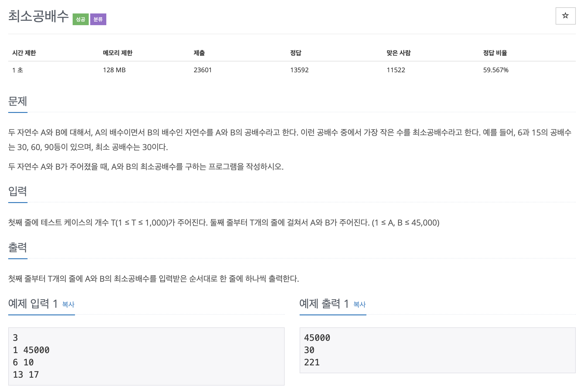Click the 메모리 제한 column header

pyautogui.click(x=118, y=53)
